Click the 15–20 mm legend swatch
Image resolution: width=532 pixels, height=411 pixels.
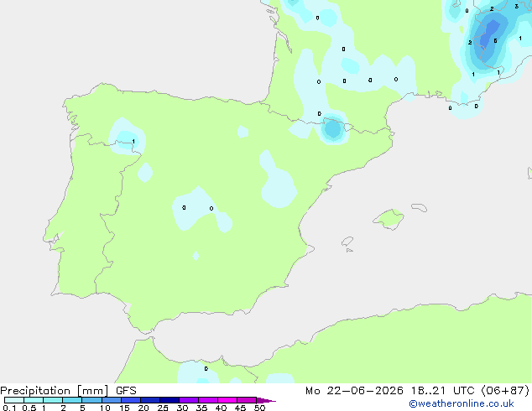tap(131, 400)
